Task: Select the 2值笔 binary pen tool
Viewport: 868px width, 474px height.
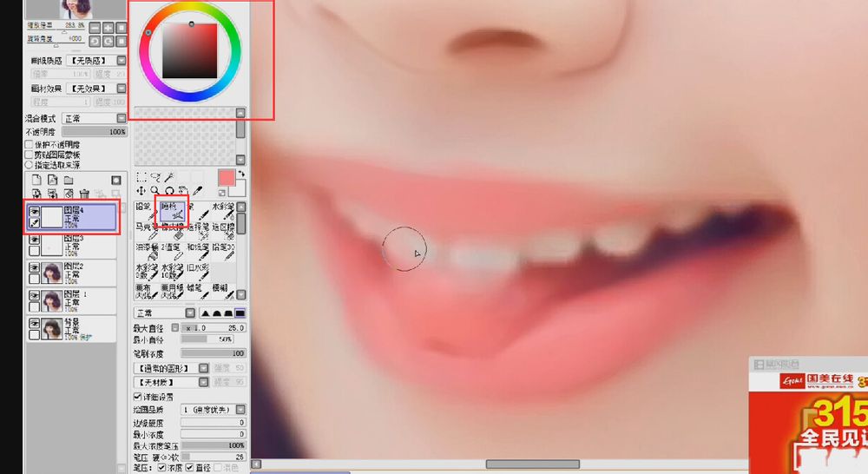Action: pos(172,252)
